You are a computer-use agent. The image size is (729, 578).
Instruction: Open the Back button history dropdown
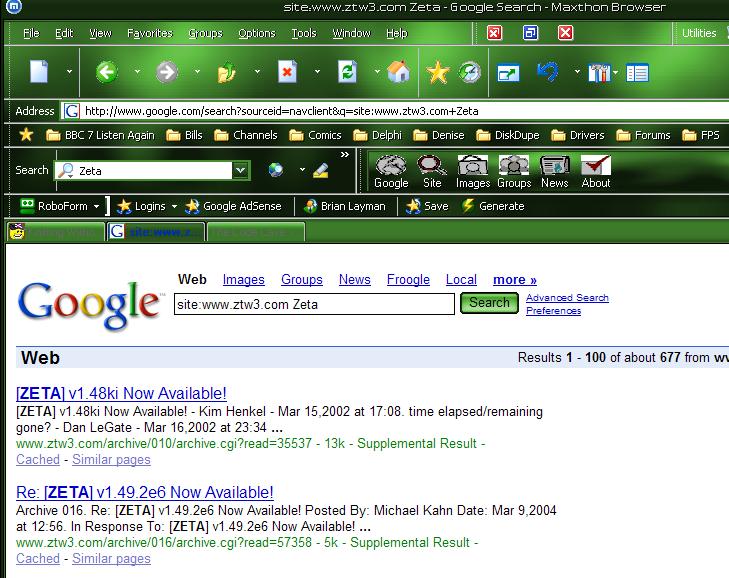[137, 72]
